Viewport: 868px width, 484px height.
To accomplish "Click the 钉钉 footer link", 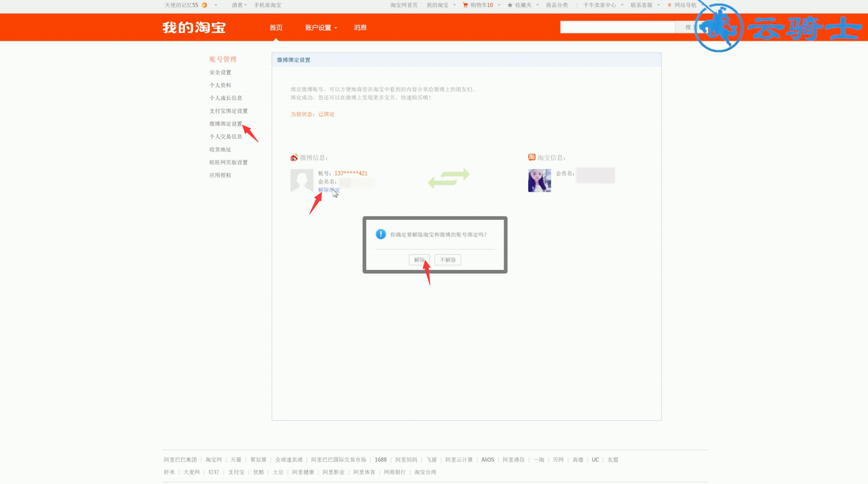I will tap(214, 472).
